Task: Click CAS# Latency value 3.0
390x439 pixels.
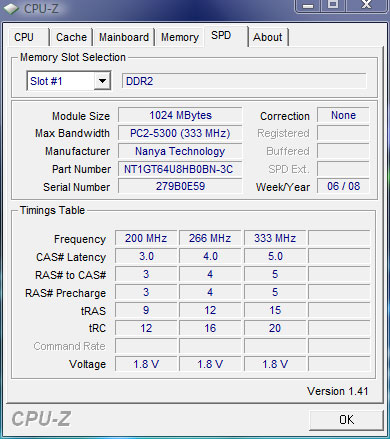Action: (x=146, y=256)
